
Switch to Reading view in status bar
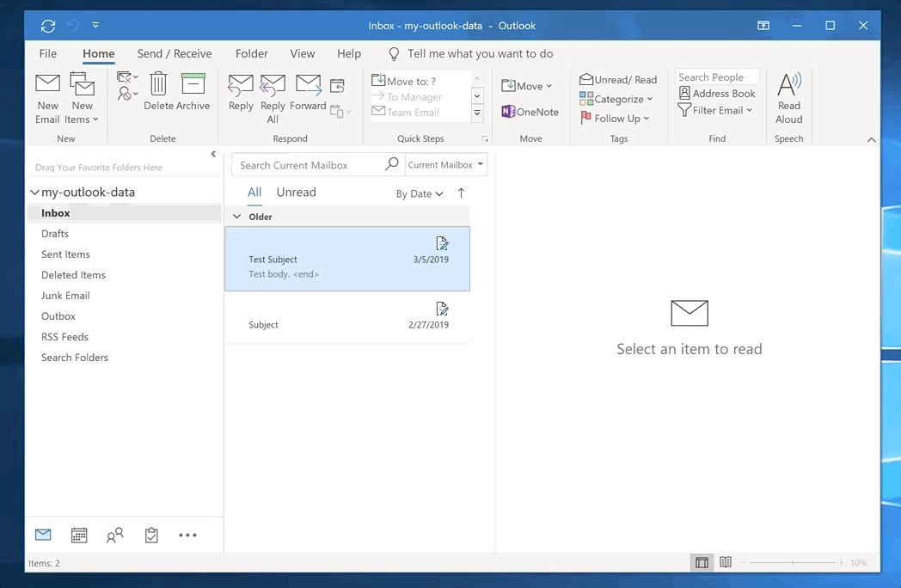click(726, 562)
